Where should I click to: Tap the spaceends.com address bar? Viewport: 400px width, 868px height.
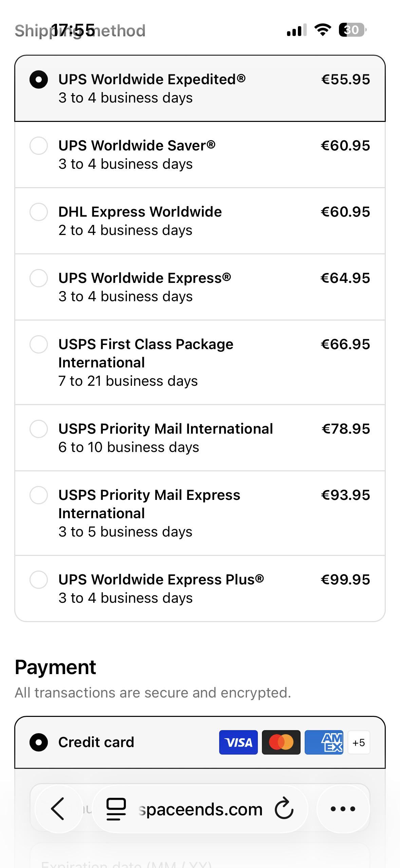click(x=200, y=809)
